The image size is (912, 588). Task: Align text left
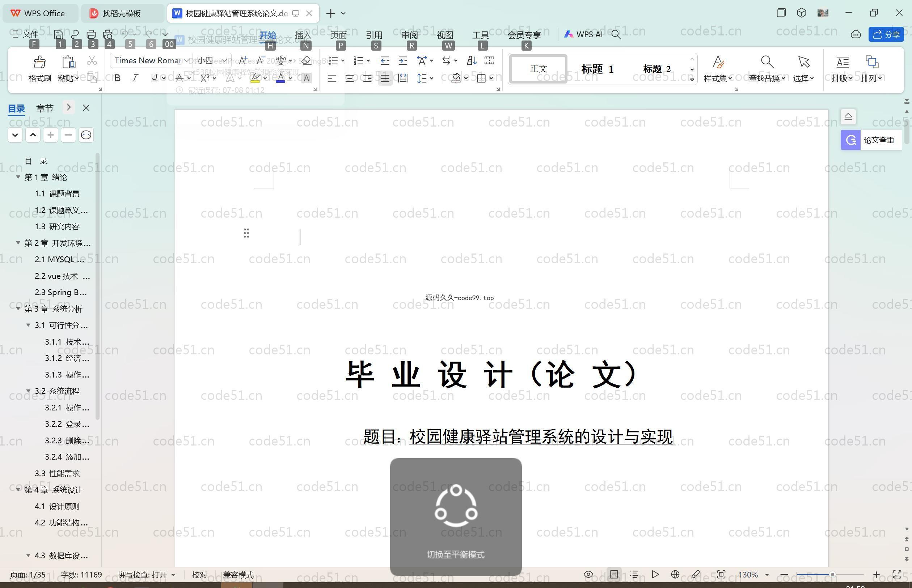(x=332, y=78)
